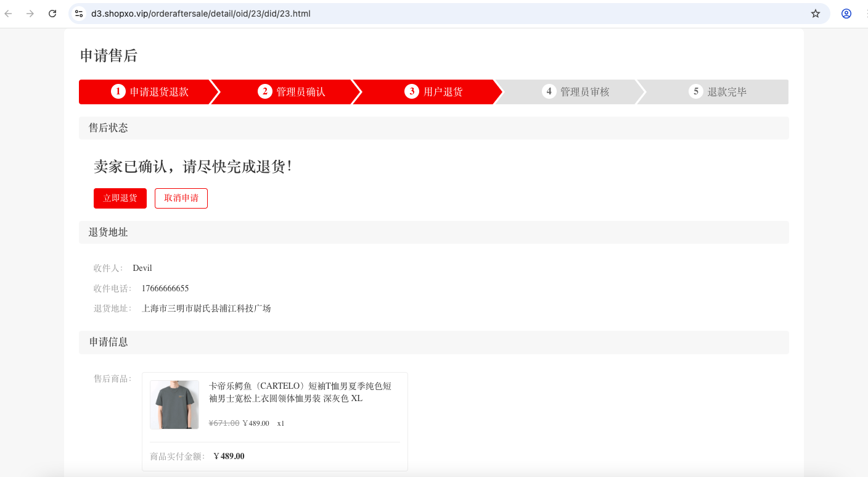The width and height of the screenshot is (868, 477).
Task: Click the quantity x1 text
Action: coord(280,423)
